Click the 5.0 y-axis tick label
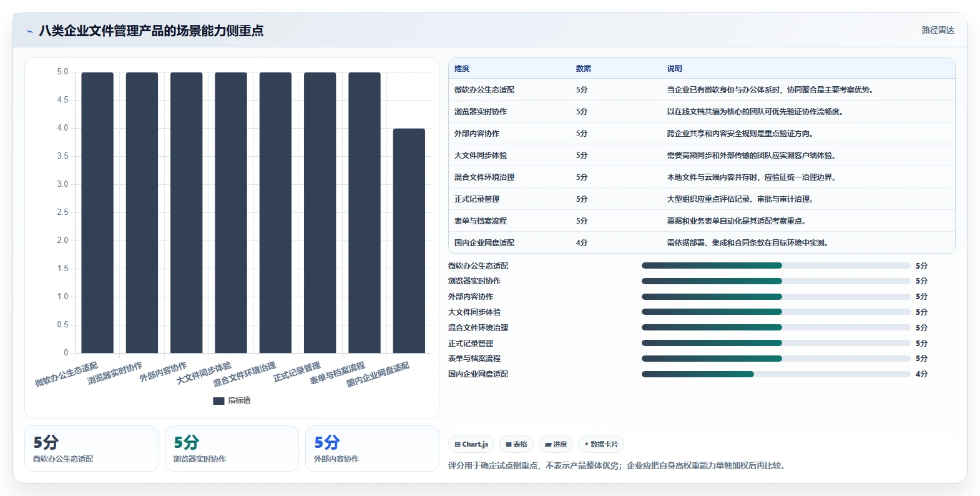The image size is (980, 496). pyautogui.click(x=62, y=72)
